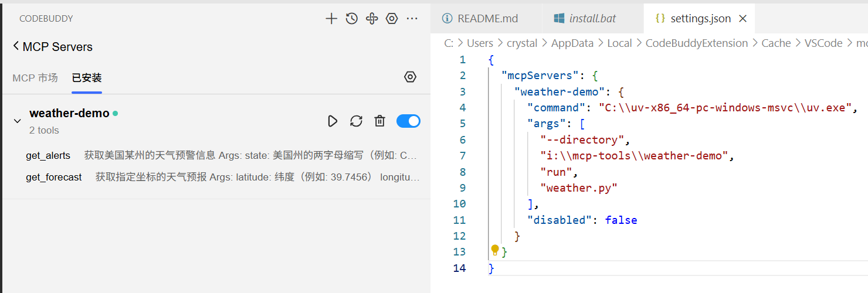Image resolution: width=868 pixels, height=293 pixels.
Task: Open MCP settings hexagon icon near tabs
Action: click(410, 77)
